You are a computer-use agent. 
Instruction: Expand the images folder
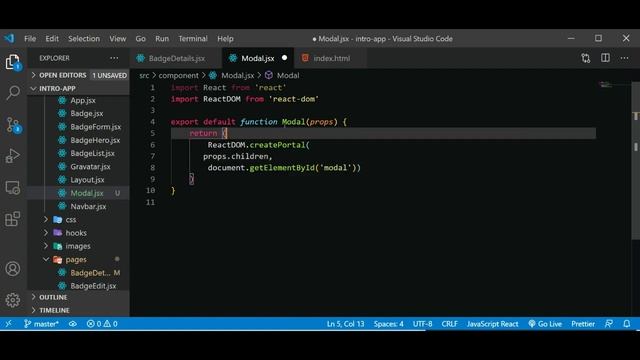79,246
